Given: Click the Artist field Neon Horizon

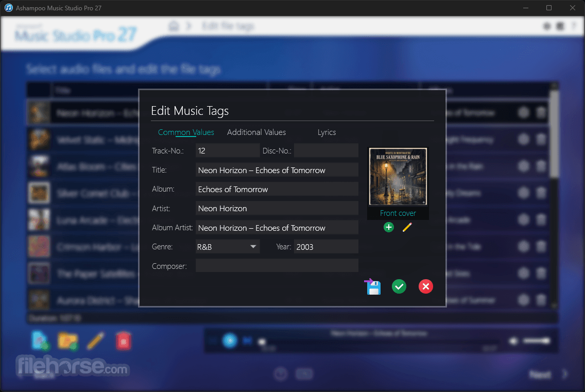Looking at the screenshot, I should tap(277, 208).
